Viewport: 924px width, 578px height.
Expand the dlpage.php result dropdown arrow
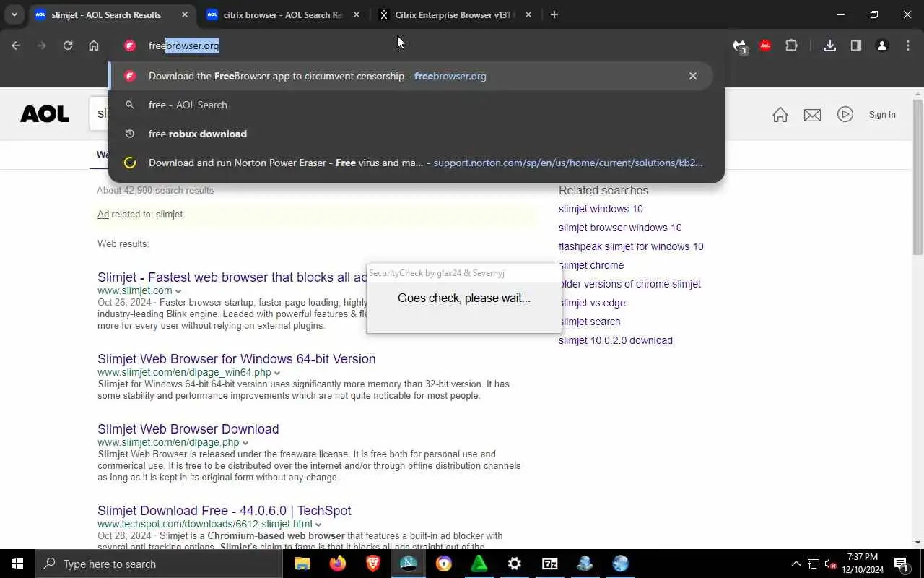click(x=245, y=443)
